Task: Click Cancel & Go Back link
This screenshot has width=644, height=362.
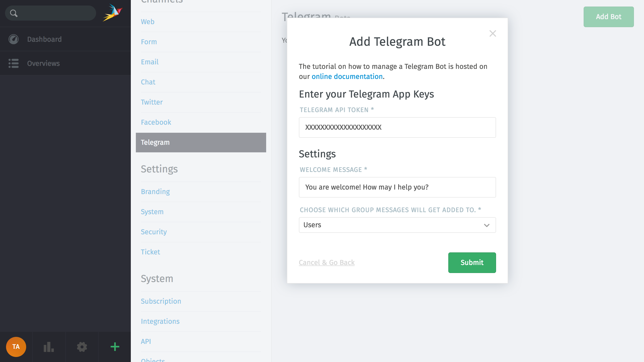Action: click(x=327, y=262)
